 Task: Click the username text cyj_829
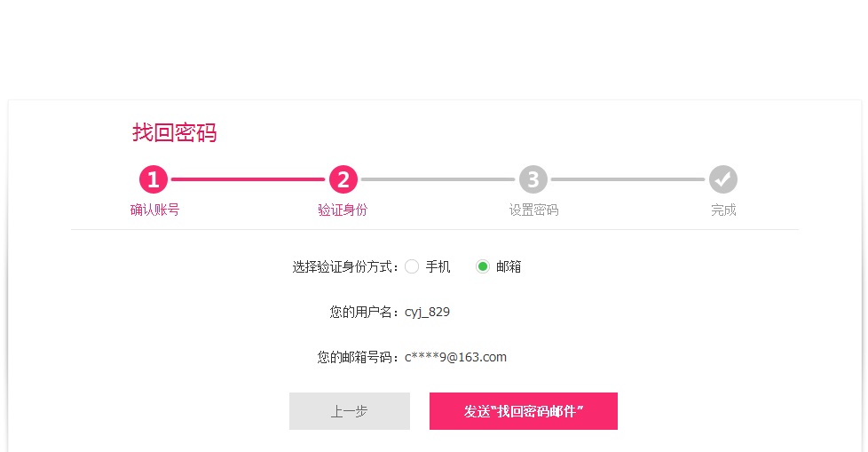pyautogui.click(x=427, y=313)
